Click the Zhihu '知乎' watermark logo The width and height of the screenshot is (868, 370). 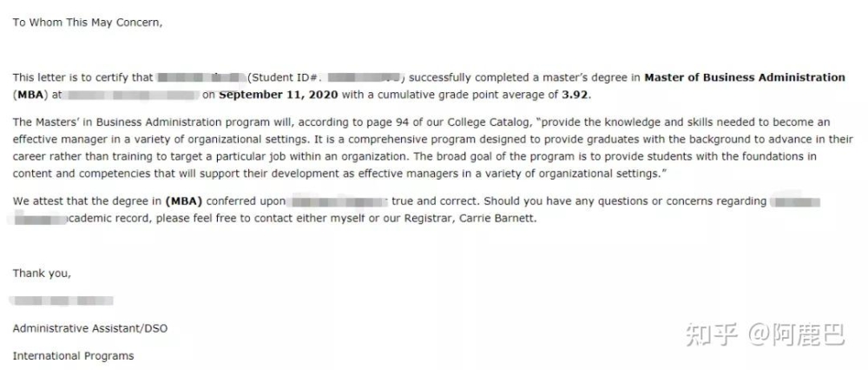(712, 334)
